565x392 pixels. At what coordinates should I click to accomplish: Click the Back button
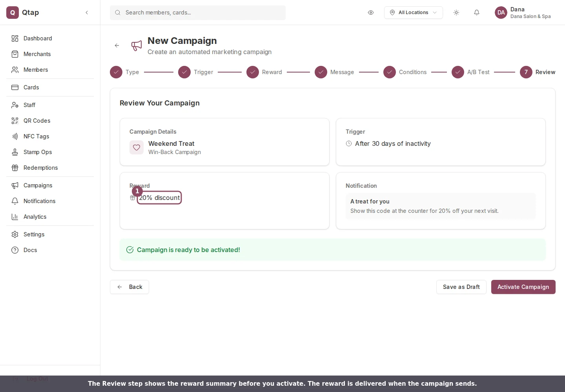(x=129, y=287)
